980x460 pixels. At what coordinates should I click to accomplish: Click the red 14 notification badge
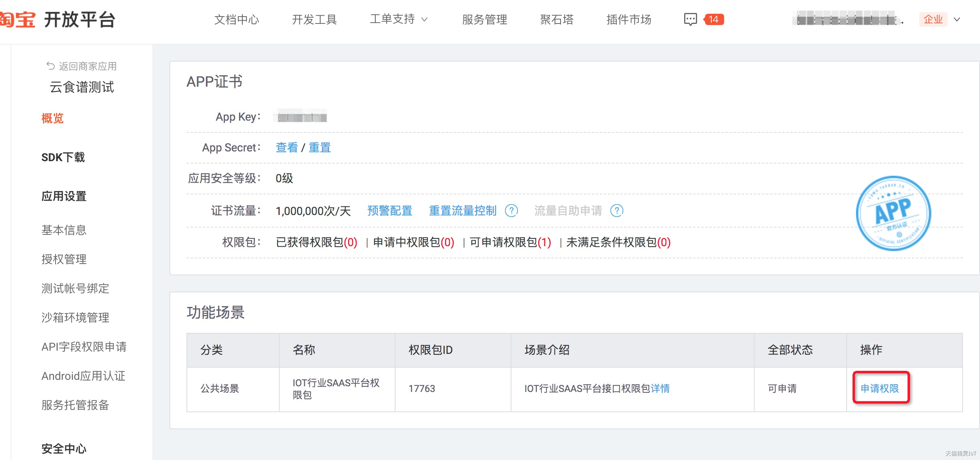click(714, 19)
